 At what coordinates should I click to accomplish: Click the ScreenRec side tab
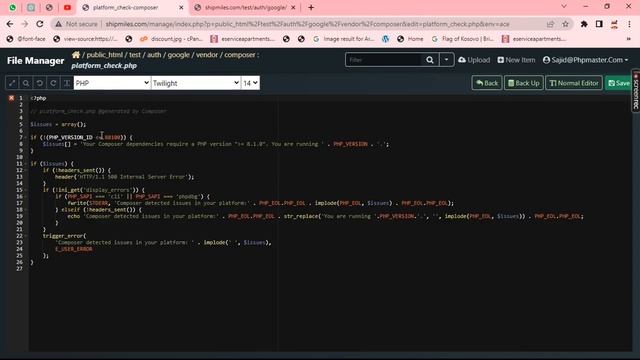pos(636,91)
